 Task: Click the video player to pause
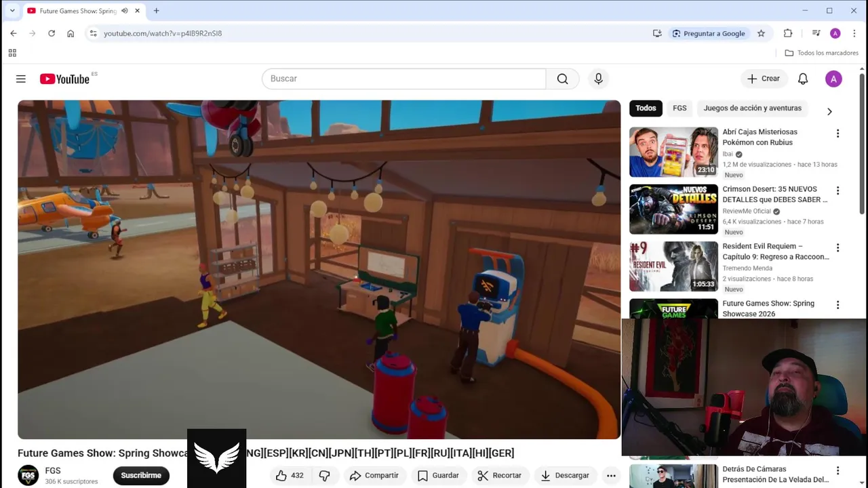coord(319,270)
